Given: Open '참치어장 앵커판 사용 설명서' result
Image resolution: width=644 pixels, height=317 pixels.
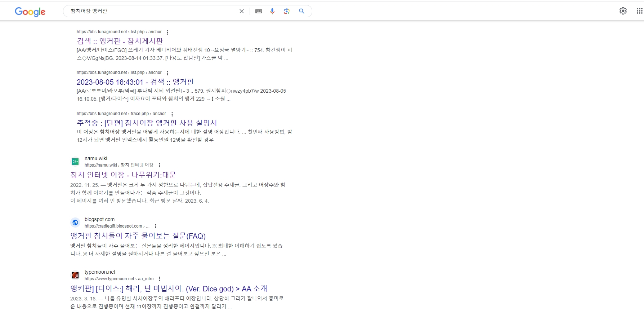Looking at the screenshot, I should pyautogui.click(x=147, y=123).
